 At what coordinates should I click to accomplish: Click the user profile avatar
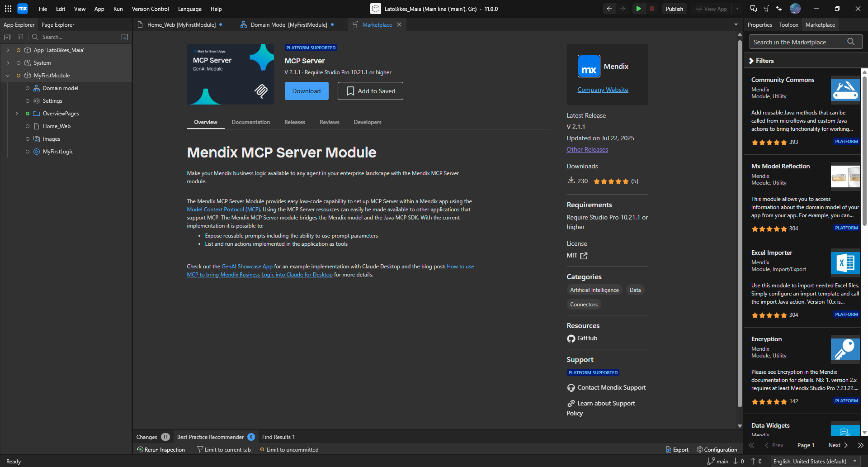click(x=795, y=9)
